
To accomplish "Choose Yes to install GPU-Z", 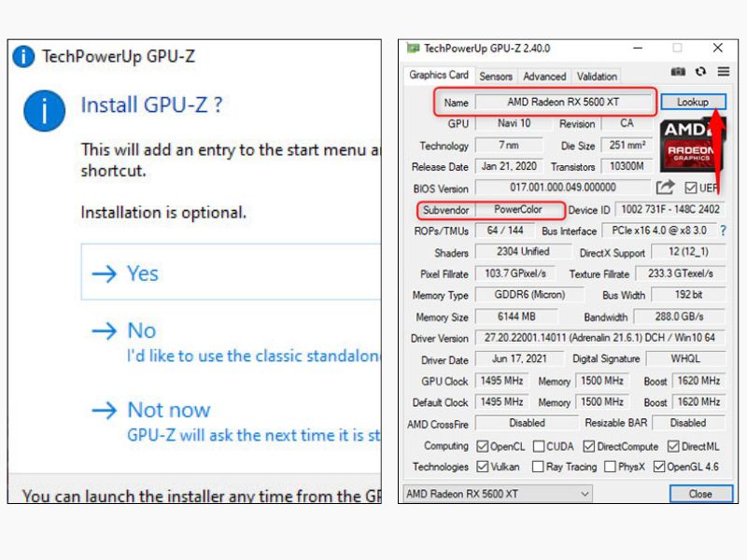I will [142, 273].
